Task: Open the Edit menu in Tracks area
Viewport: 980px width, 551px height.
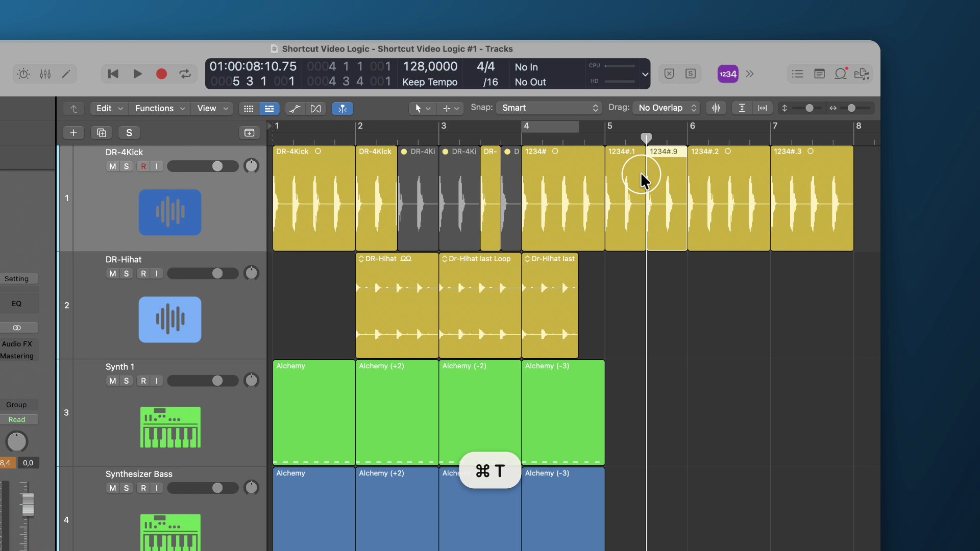Action: point(109,108)
